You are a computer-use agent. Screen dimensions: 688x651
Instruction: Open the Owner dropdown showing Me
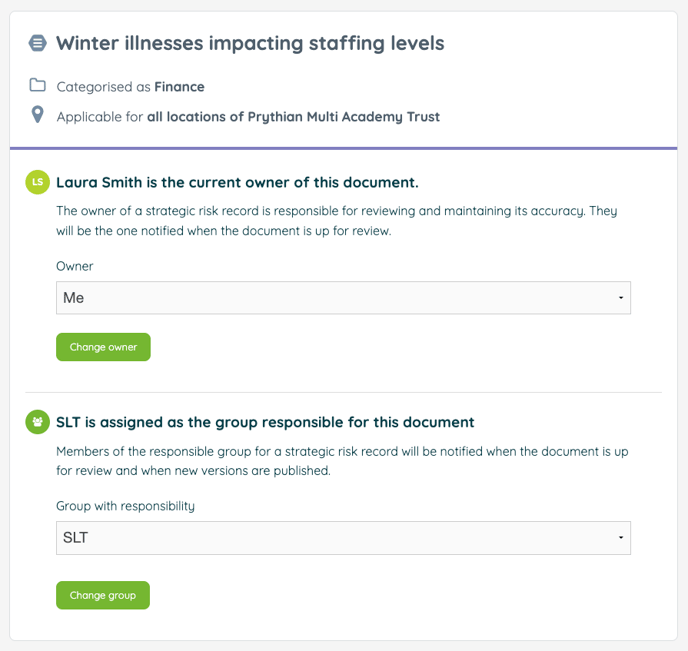click(343, 298)
